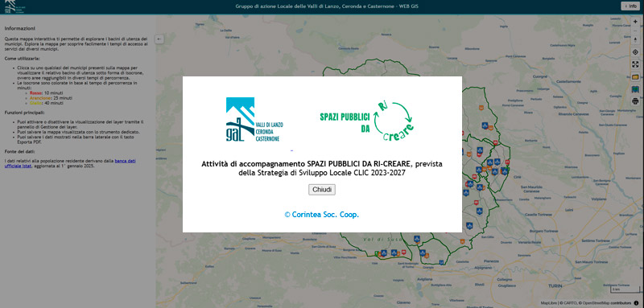Print the map with the printer icon
The image size is (644, 308).
click(635, 101)
